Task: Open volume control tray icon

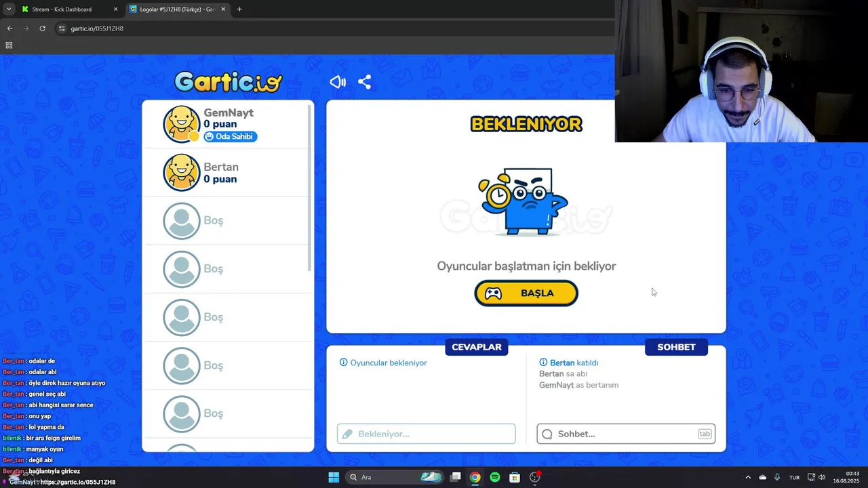Action: [822, 477]
